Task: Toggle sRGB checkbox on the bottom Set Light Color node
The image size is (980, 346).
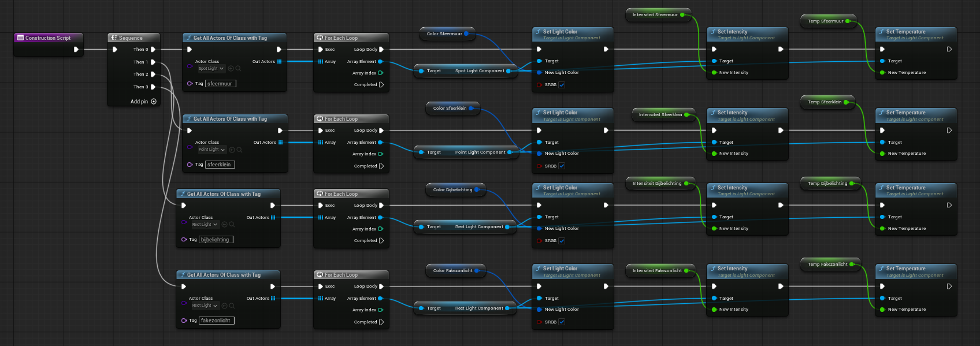Action: (562, 322)
